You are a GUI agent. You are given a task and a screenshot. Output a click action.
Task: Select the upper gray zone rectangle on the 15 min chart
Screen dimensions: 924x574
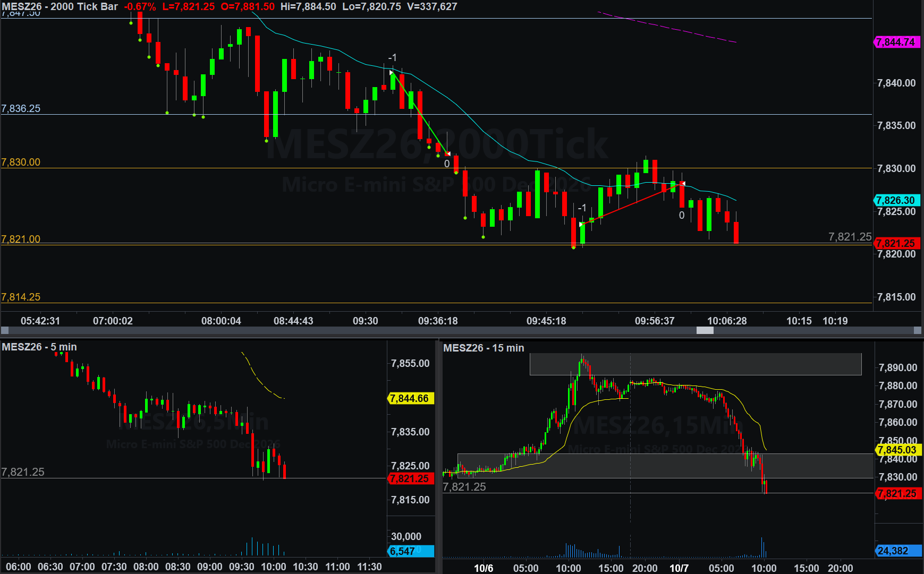tap(696, 364)
